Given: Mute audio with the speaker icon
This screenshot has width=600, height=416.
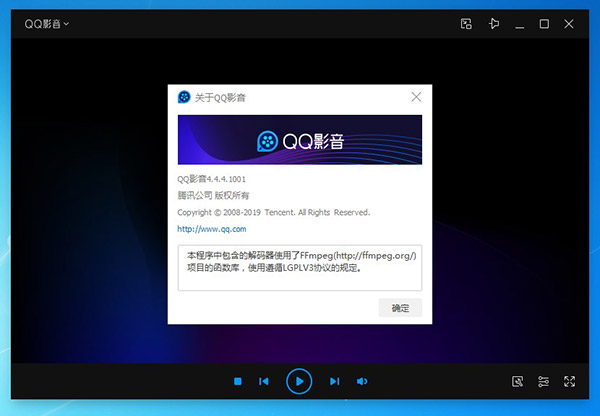Looking at the screenshot, I should (362, 381).
